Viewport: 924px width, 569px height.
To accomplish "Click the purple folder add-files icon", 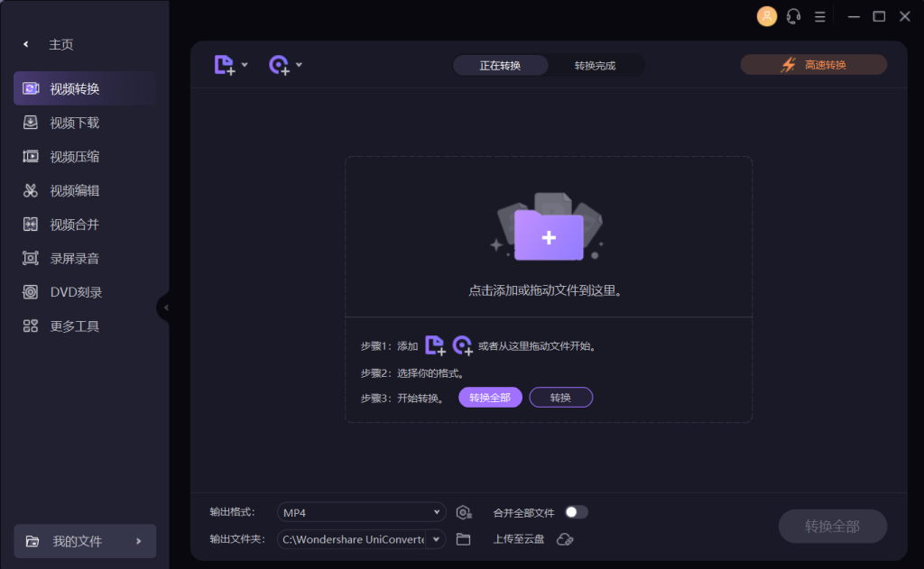I will [549, 234].
